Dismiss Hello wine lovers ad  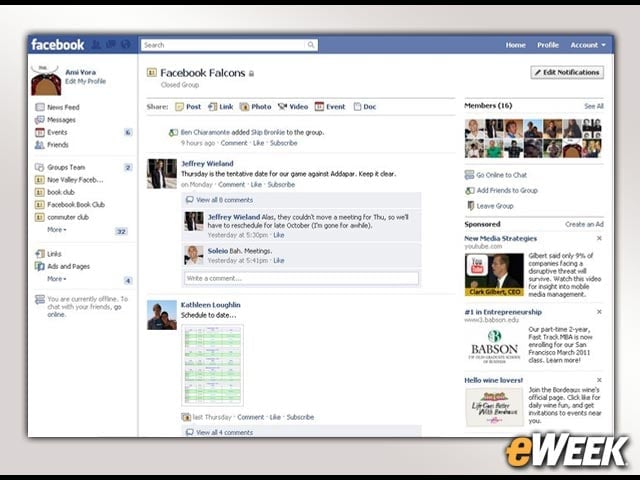(x=599, y=380)
